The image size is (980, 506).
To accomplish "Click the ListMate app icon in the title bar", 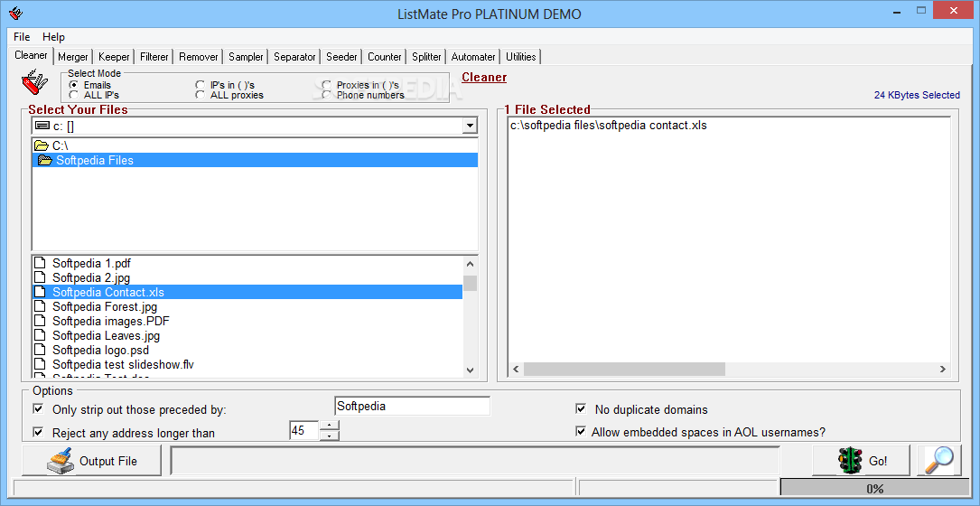I will [15, 14].
